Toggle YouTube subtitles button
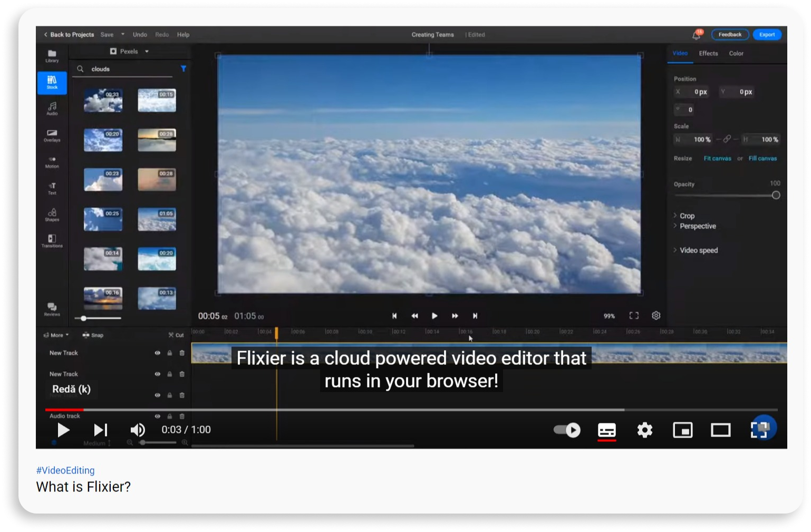 coord(607,431)
